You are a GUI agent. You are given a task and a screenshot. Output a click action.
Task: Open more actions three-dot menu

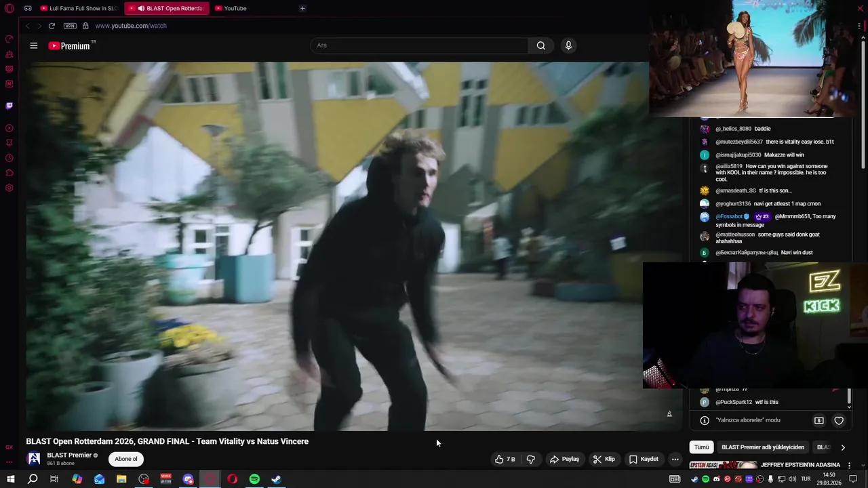click(675, 459)
